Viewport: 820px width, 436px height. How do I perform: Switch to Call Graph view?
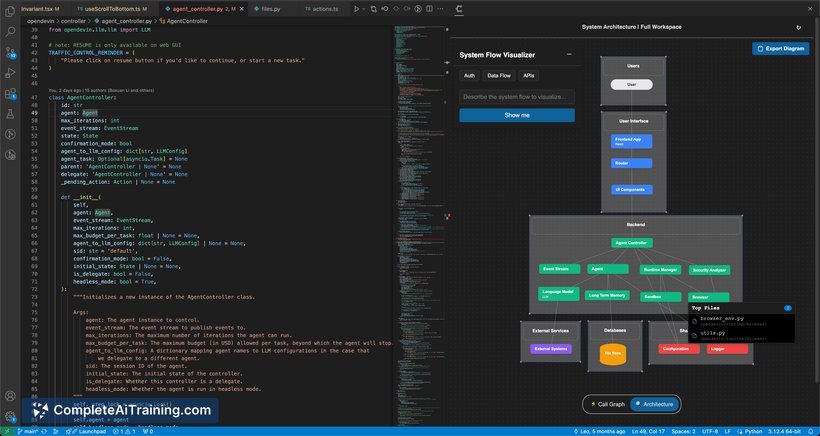point(608,404)
